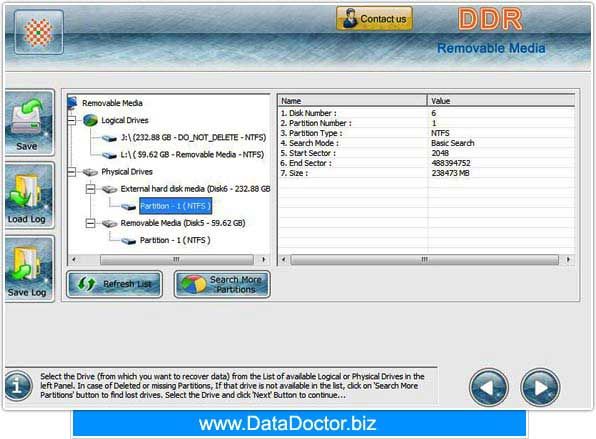Open the Contact us button
The height and width of the screenshot is (439, 596).
coord(374,18)
